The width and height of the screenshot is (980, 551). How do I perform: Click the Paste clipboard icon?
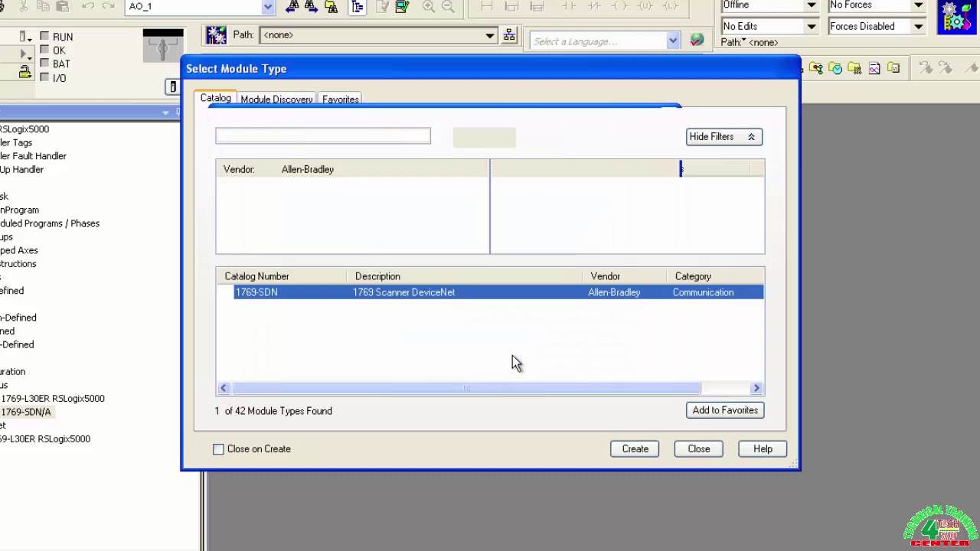pyautogui.click(x=62, y=6)
